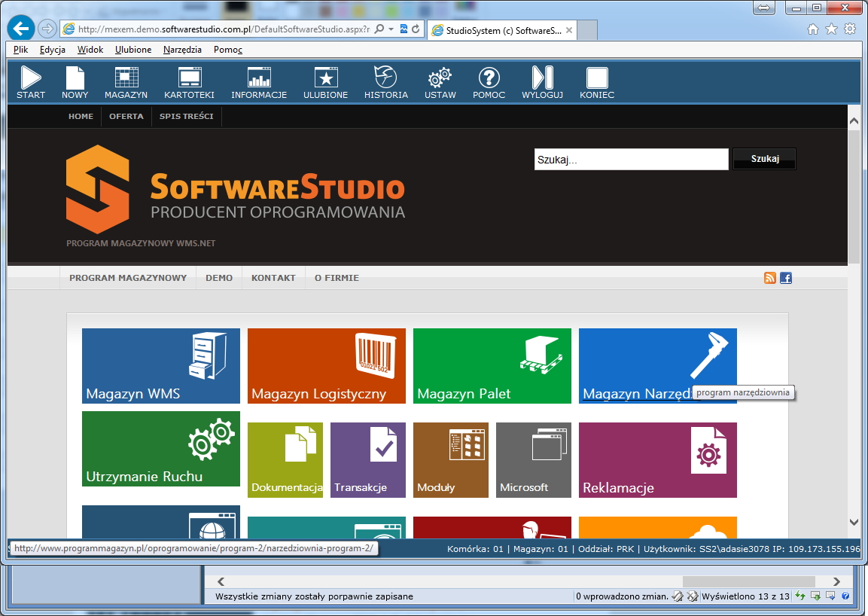Viewport: 868px width, 616px height.
Task: Click the magnifier search icon in the address bar
Action: coord(379,29)
